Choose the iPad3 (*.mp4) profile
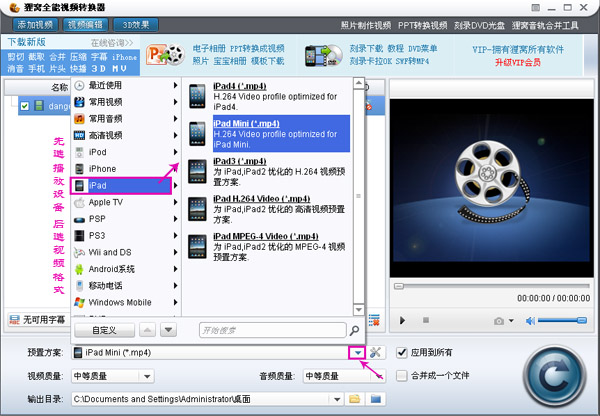 click(x=268, y=171)
